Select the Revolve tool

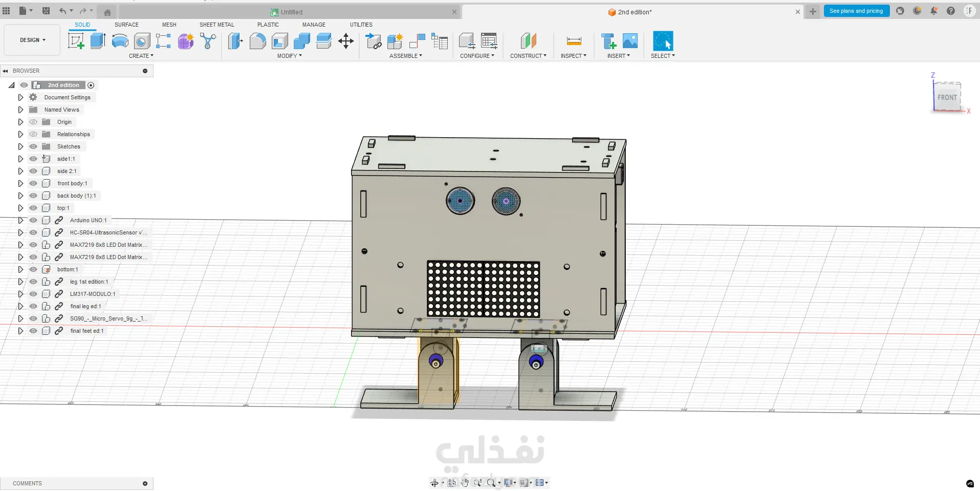click(x=120, y=41)
